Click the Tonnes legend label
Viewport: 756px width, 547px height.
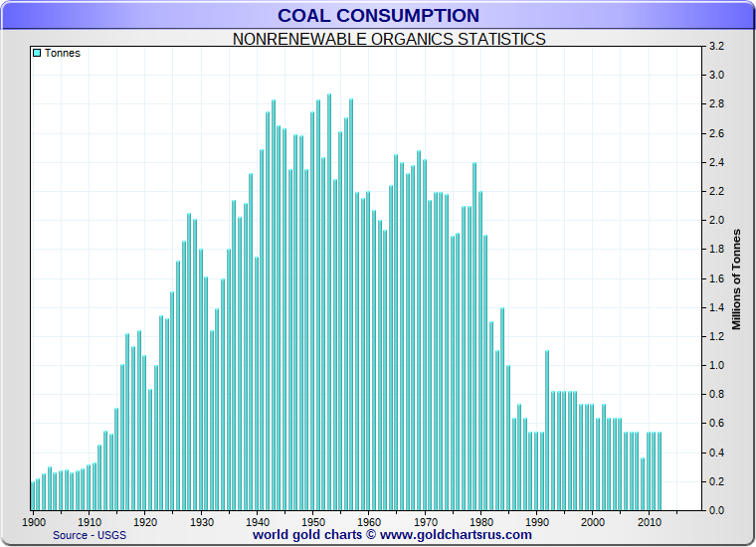[63, 53]
